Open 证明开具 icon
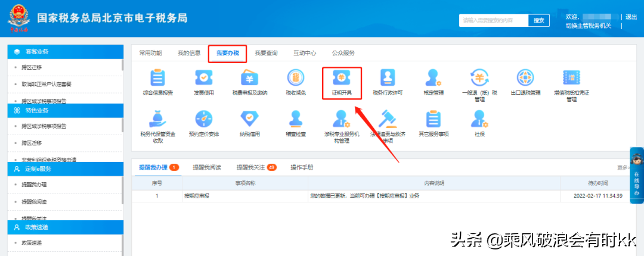 342,77
